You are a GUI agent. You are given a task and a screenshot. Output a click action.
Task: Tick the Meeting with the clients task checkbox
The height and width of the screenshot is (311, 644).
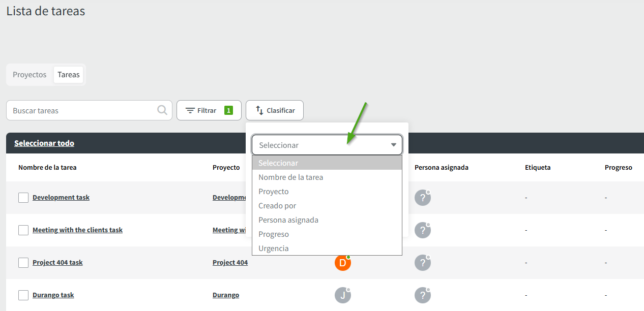pyautogui.click(x=23, y=230)
